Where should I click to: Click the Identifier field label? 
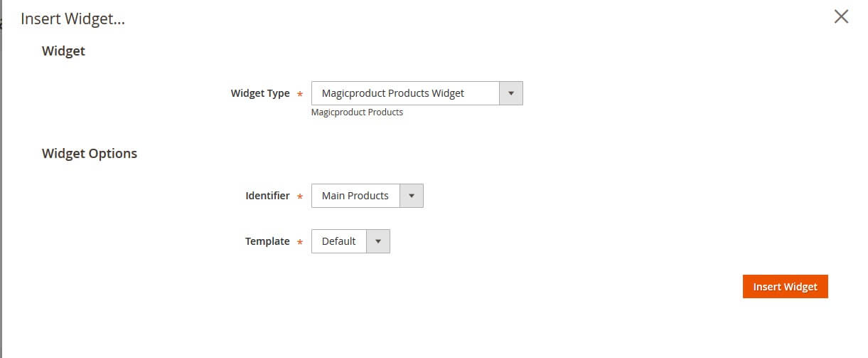click(x=267, y=196)
